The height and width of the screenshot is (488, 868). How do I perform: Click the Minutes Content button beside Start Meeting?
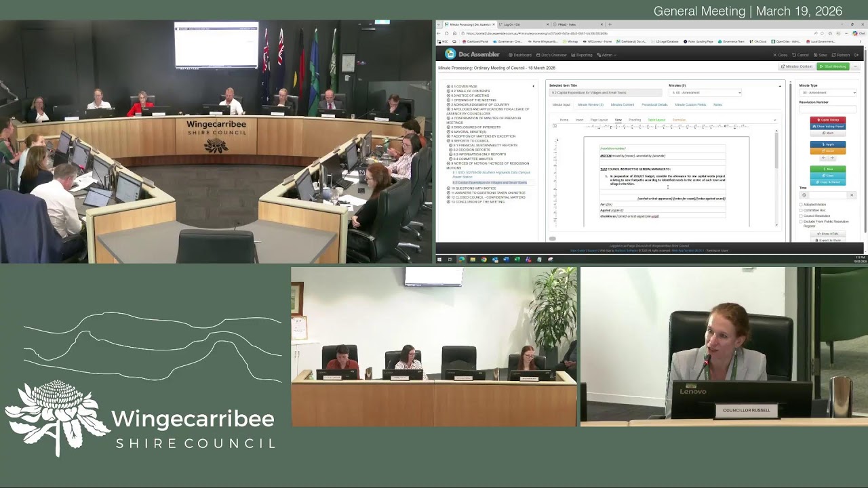pyautogui.click(x=797, y=66)
